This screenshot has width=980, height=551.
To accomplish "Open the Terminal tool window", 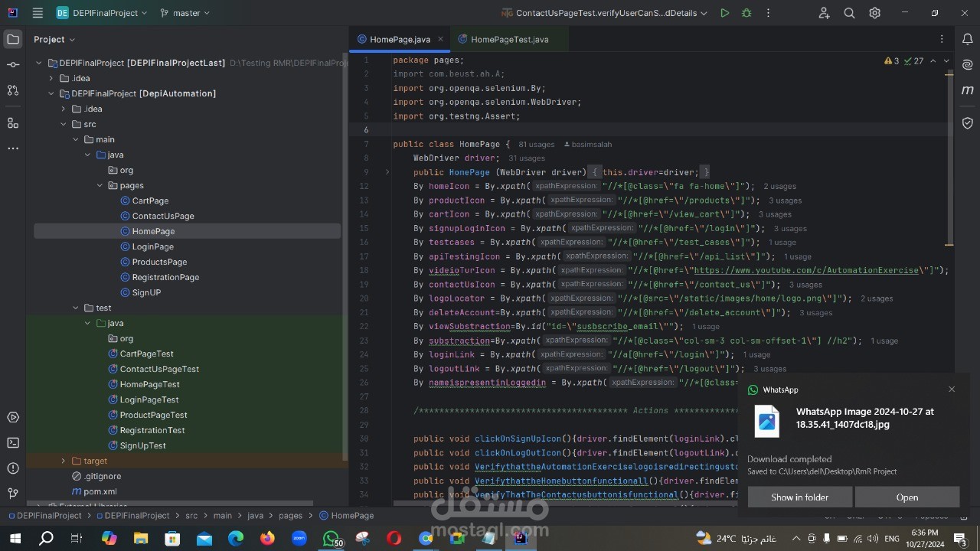I will tap(13, 442).
